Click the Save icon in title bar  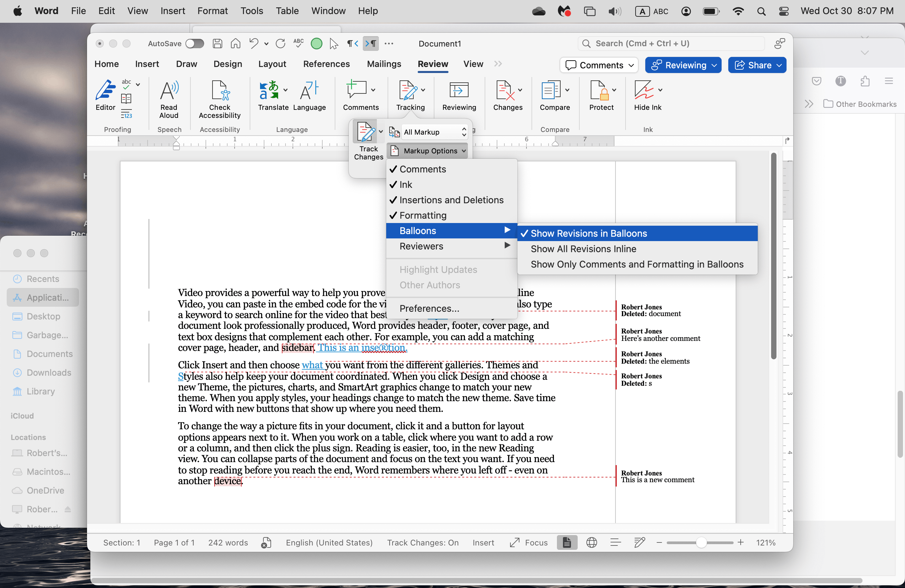217,44
